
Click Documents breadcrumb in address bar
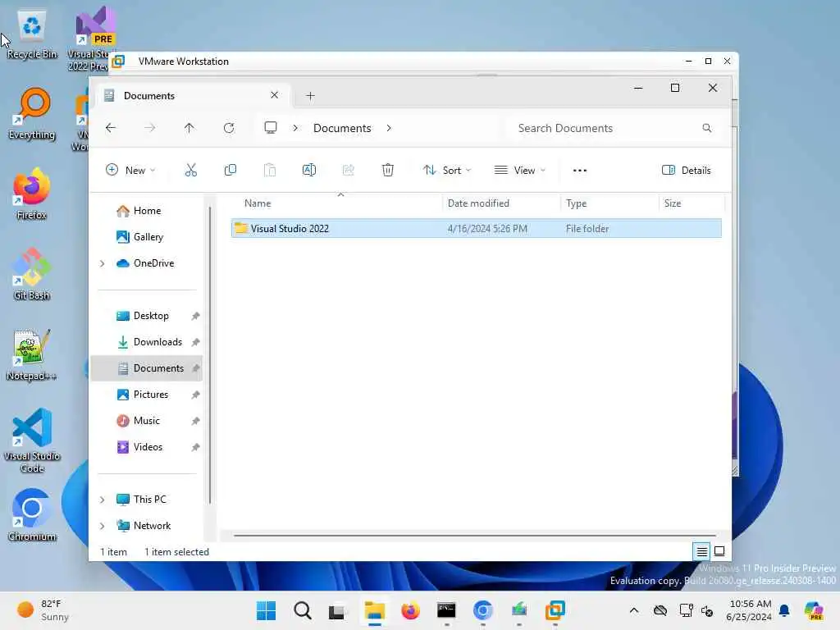342,128
